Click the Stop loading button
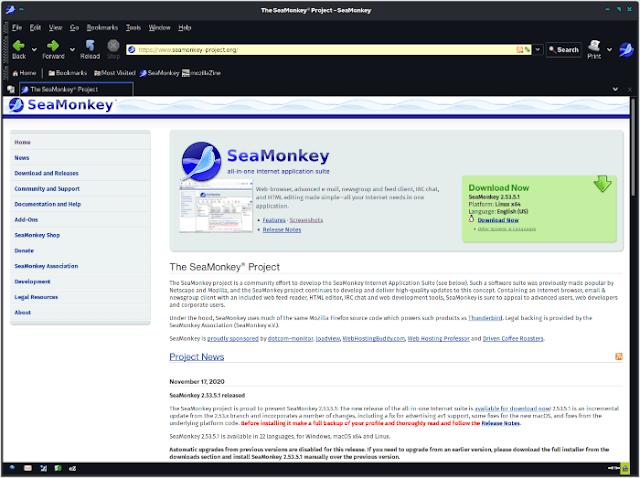The image size is (640, 478). click(x=113, y=49)
